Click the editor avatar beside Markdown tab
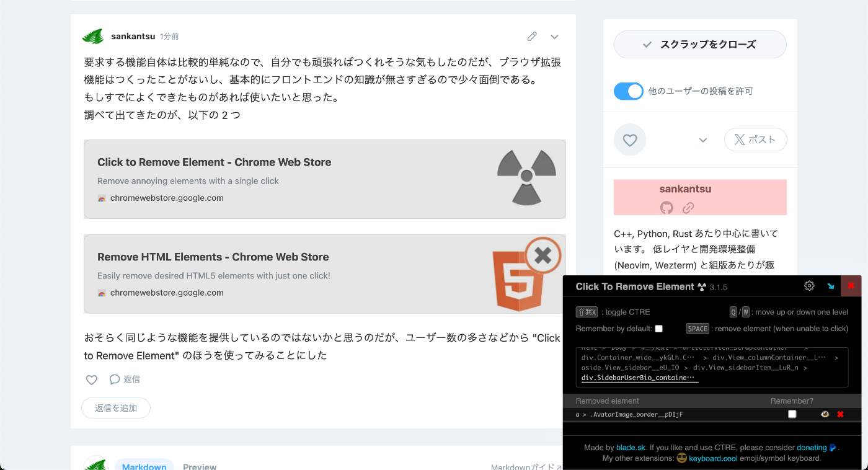This screenshot has width=868, height=470. pos(96,463)
